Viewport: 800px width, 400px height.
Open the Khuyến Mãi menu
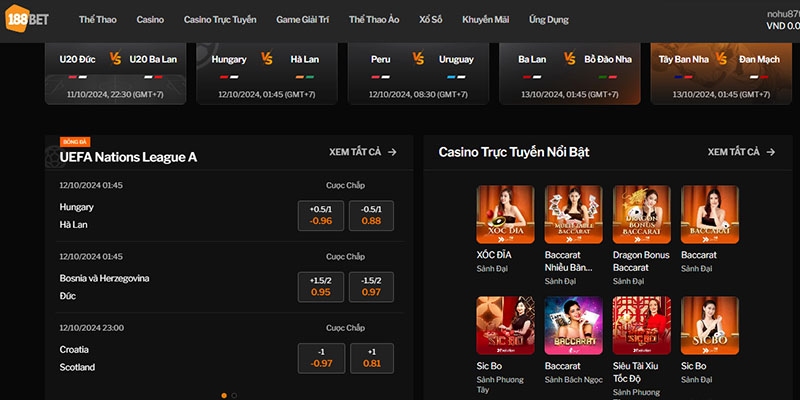point(485,20)
